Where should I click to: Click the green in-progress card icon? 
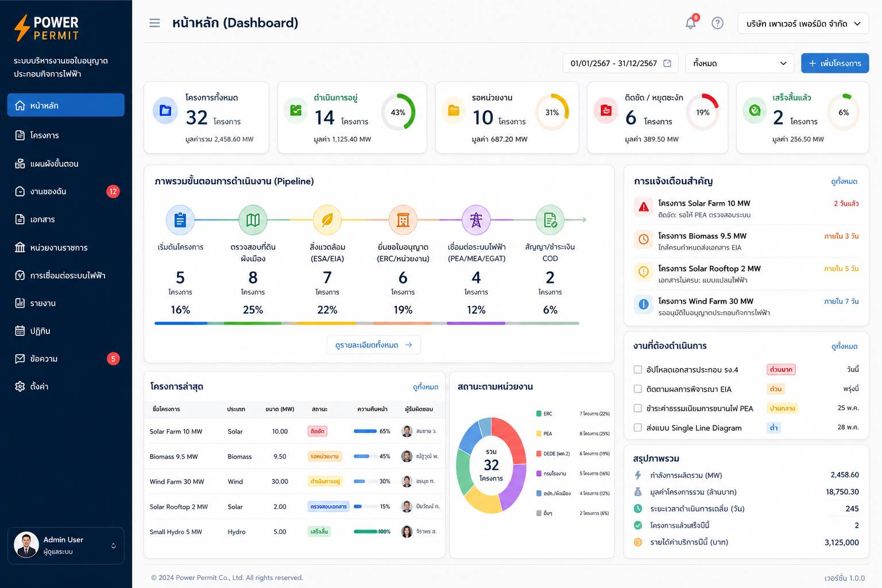click(x=296, y=110)
